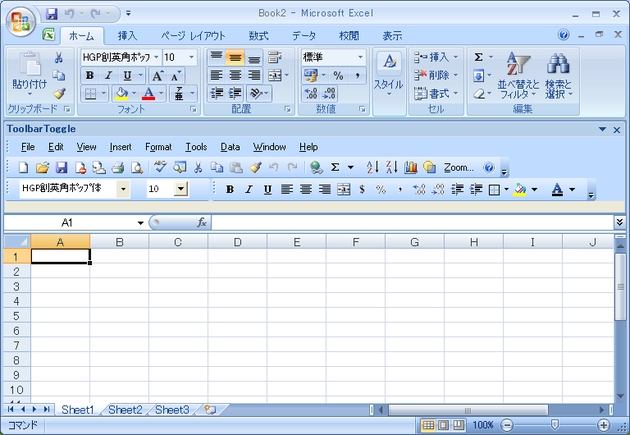Viewport: 630px width, 435px height.
Task: Click Hyperlink globe icon in ToolbarToggle toolbar
Action: click(317, 167)
